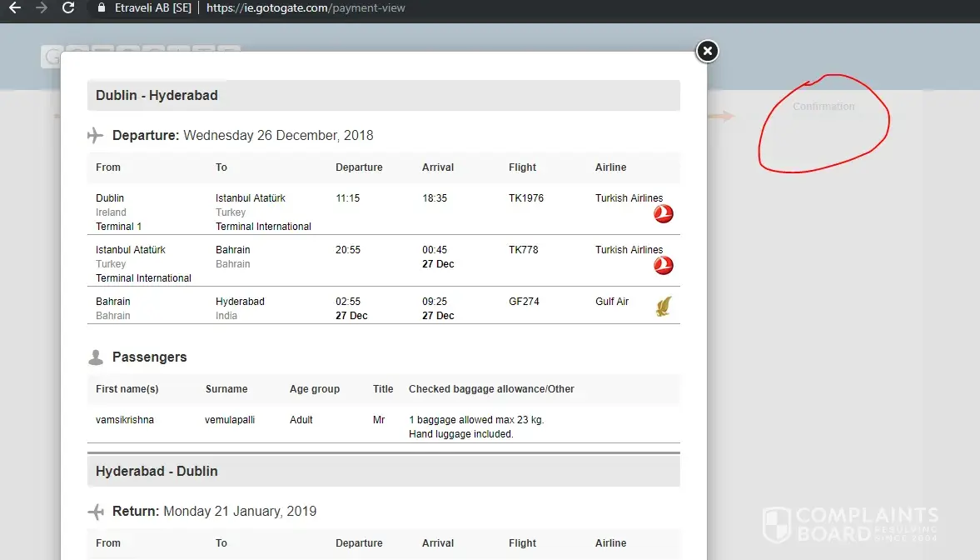Click the Checked baggage allowance/Other column header
Viewport: 980px width, 560px height.
pyautogui.click(x=491, y=389)
